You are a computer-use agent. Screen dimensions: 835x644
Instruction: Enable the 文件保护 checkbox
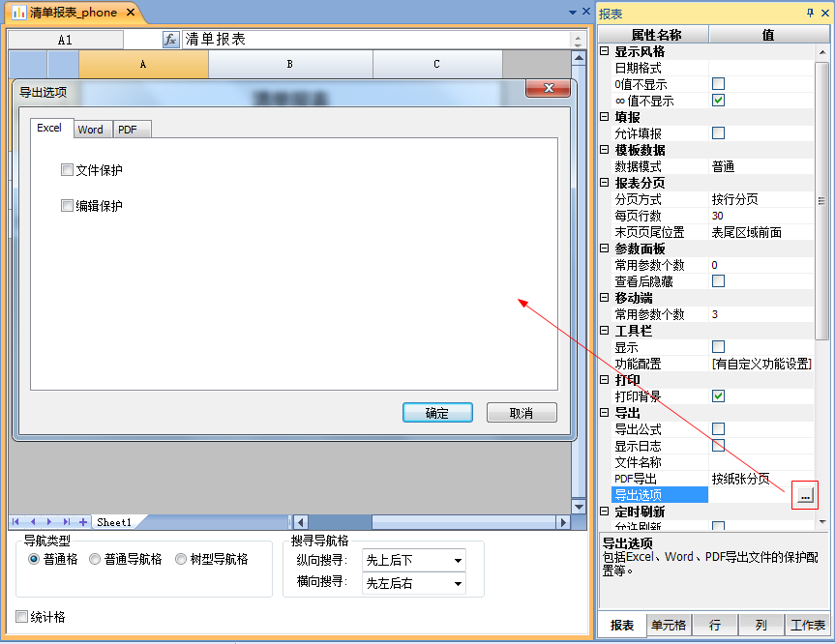pos(67,170)
